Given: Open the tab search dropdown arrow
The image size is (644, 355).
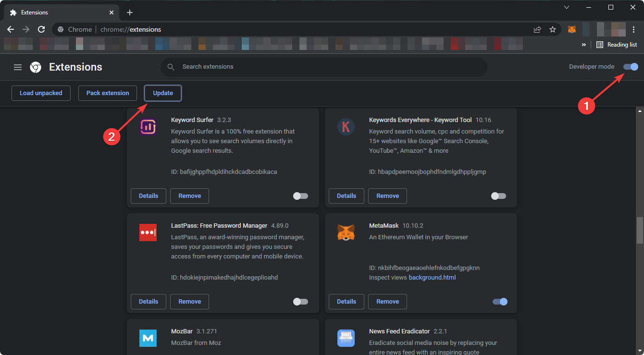Looking at the screenshot, I should tap(567, 7).
